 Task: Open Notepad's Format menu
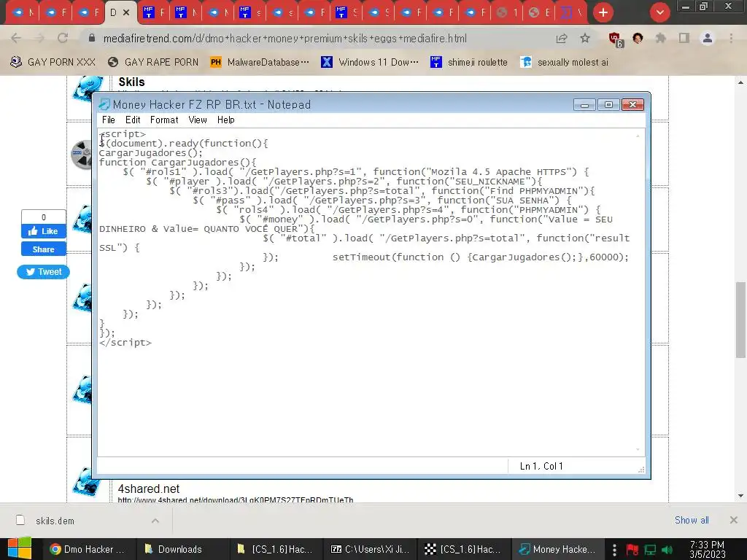(164, 120)
